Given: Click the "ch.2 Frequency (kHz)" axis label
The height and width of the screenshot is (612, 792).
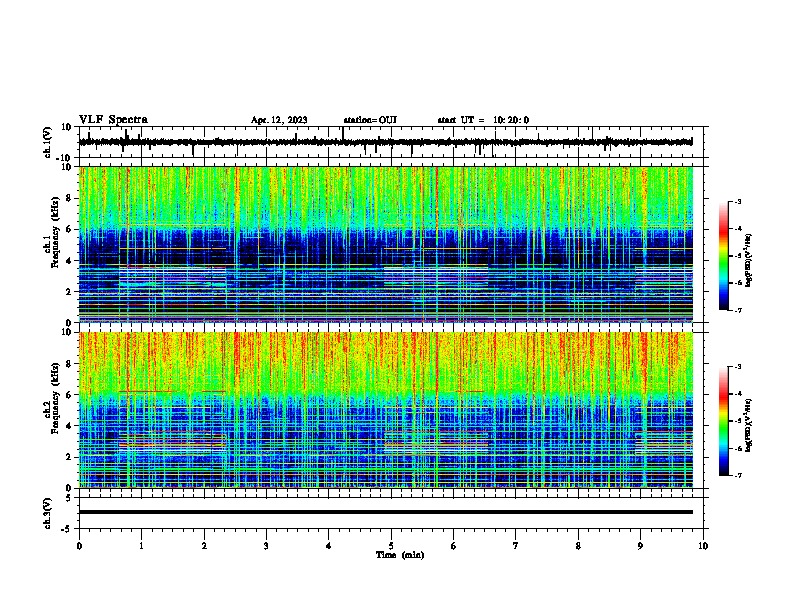Looking at the screenshot, I should point(51,398).
